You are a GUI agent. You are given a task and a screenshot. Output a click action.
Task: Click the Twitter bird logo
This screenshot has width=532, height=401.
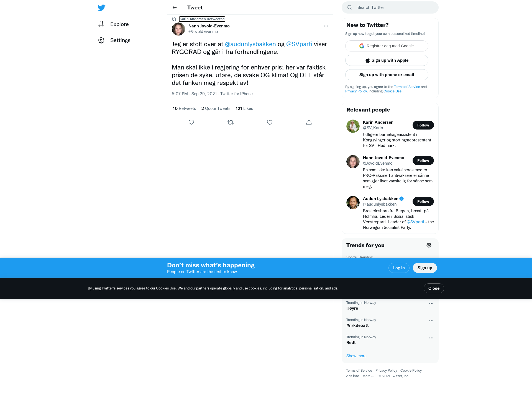click(x=101, y=7)
